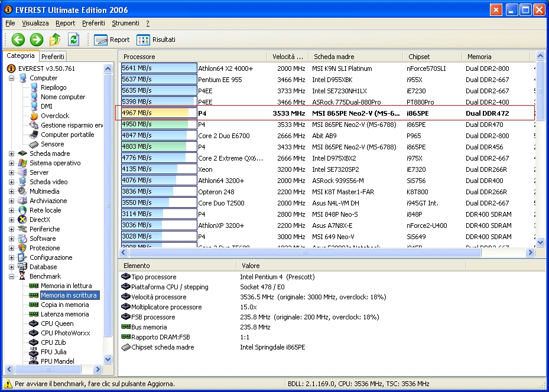Click the Protezione shield icon
This screenshot has width=549, height=392.
click(x=22, y=248)
